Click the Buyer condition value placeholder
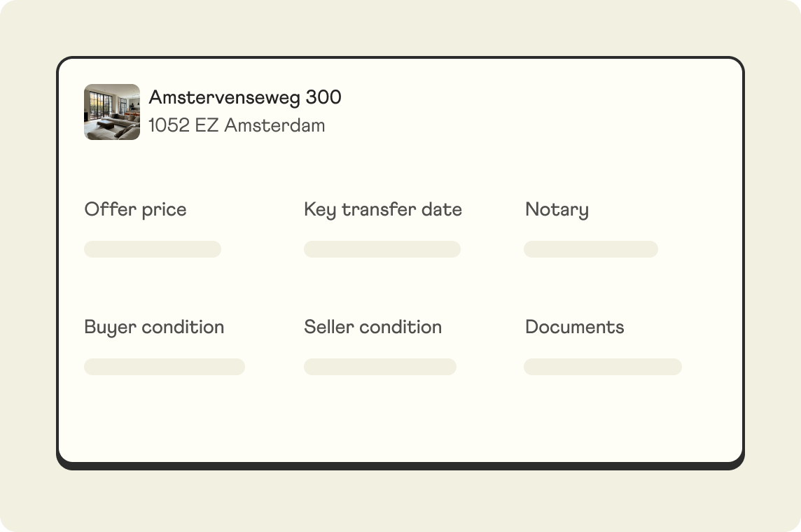Image resolution: width=801 pixels, height=532 pixels. [165, 367]
